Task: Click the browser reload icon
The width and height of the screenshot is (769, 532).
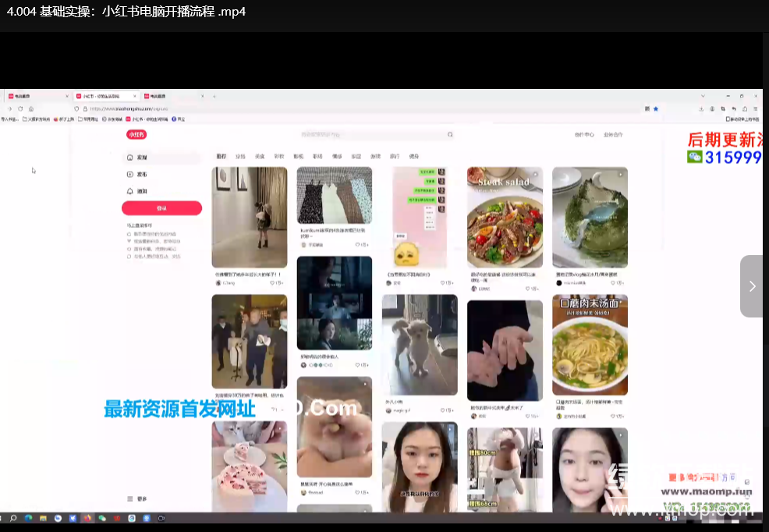Action: click(x=20, y=108)
